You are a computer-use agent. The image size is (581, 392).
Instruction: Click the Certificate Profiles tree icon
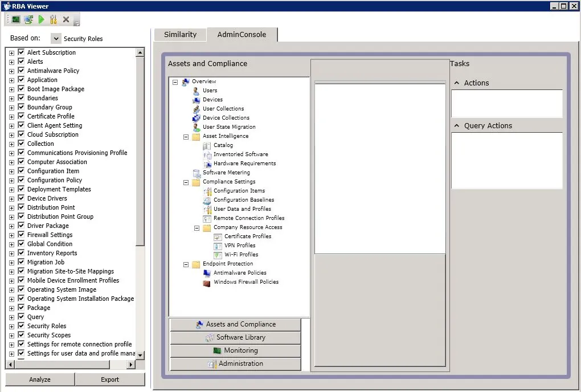(218, 236)
